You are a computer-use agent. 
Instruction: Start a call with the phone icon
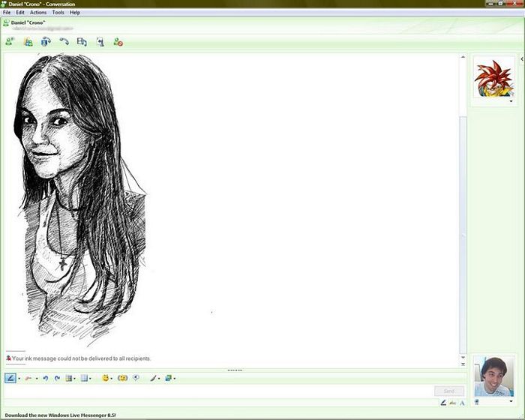(64, 42)
